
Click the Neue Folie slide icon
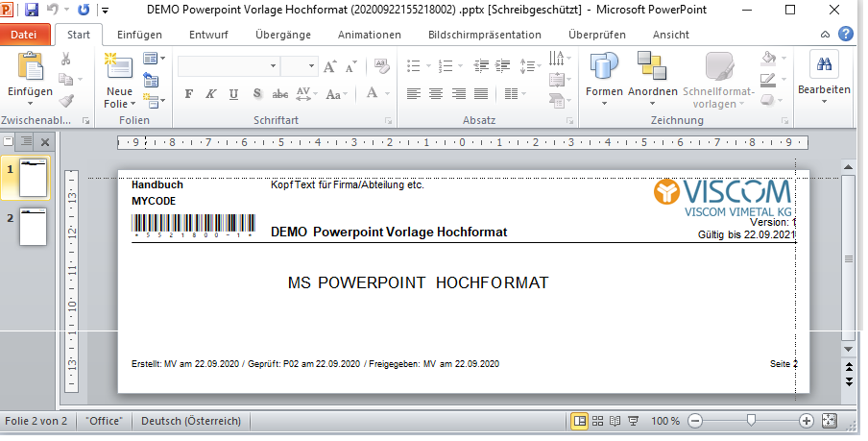pyautogui.click(x=119, y=66)
